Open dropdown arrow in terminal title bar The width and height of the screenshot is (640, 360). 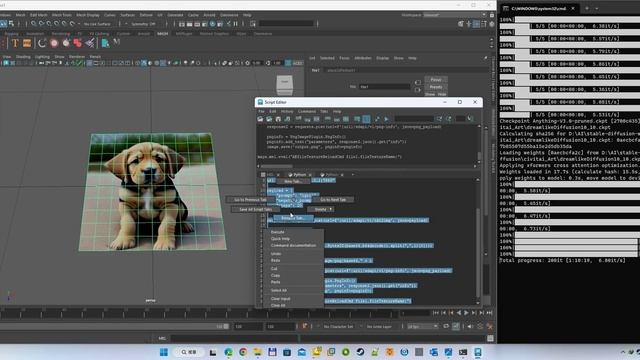[597, 8]
